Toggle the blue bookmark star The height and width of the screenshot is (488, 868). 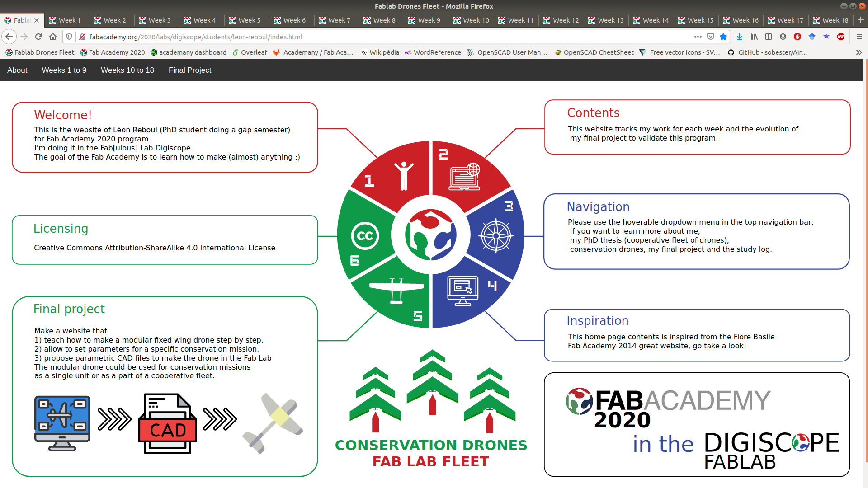tap(723, 37)
